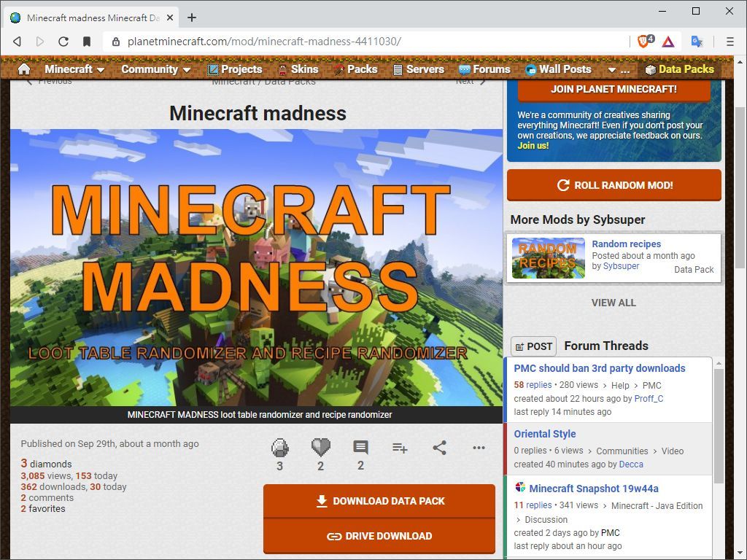
Task: Open the Data Packs section
Action: [679, 69]
